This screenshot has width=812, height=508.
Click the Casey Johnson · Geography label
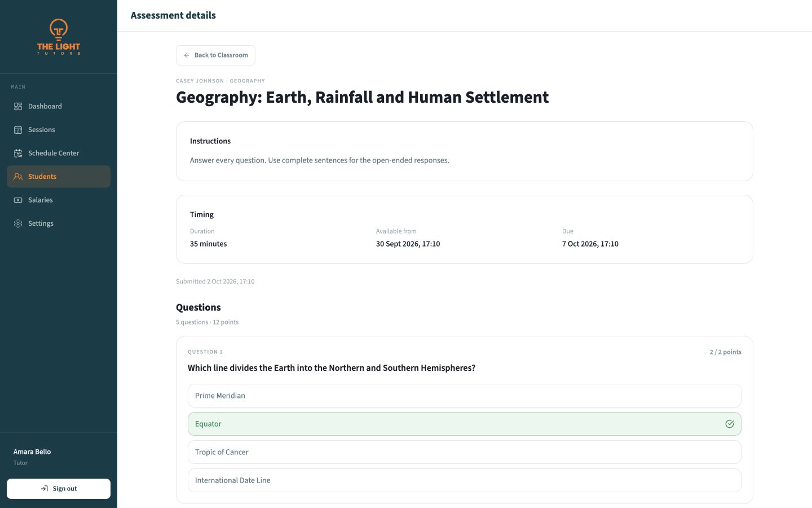click(220, 81)
